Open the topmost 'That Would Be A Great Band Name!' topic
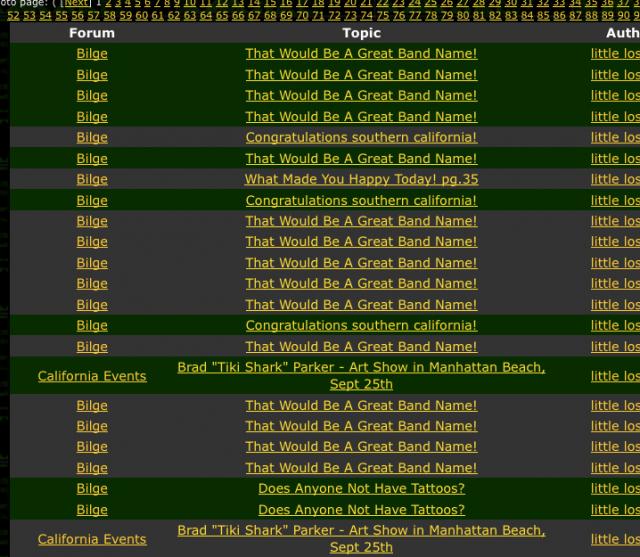Screen dimensions: 640x557 pyautogui.click(x=361, y=54)
